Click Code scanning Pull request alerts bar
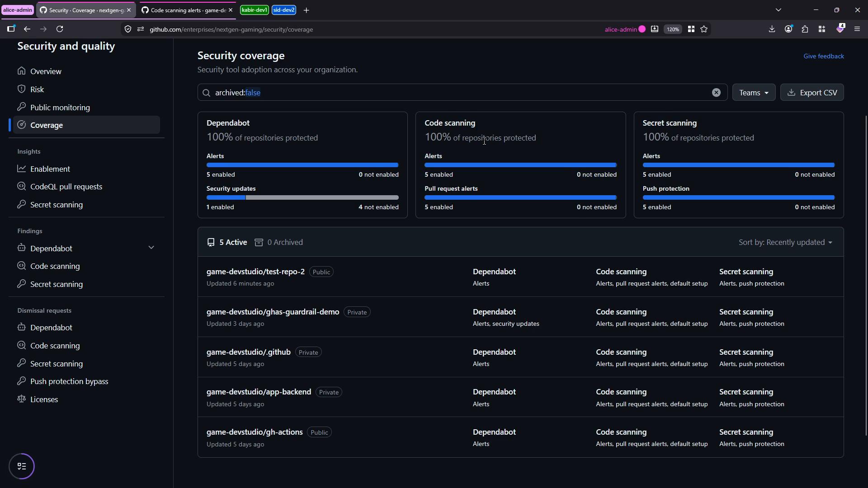This screenshot has width=868, height=488. point(520,197)
